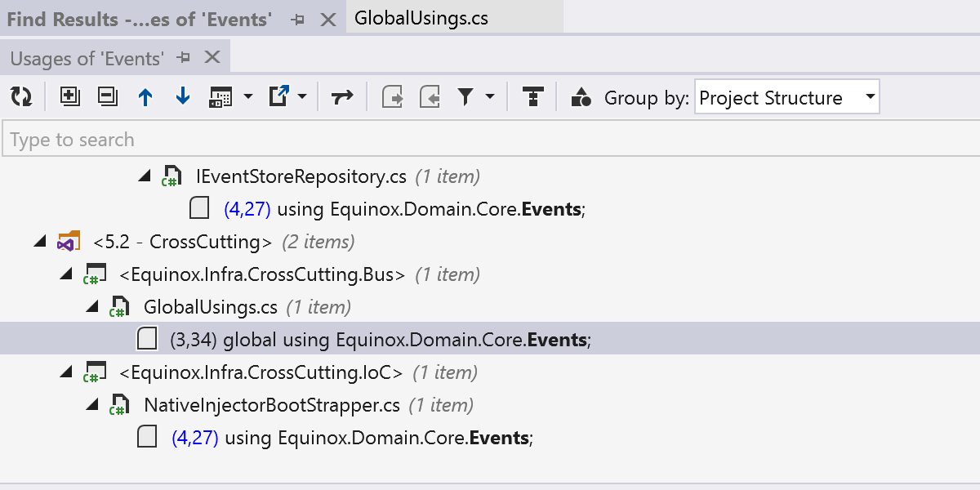Select the Usages of 'Events' tab
The image size is (980, 490).
pyautogui.click(x=87, y=58)
